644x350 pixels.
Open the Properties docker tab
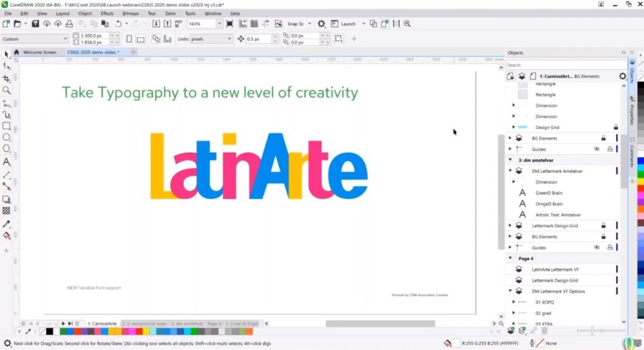tap(632, 111)
